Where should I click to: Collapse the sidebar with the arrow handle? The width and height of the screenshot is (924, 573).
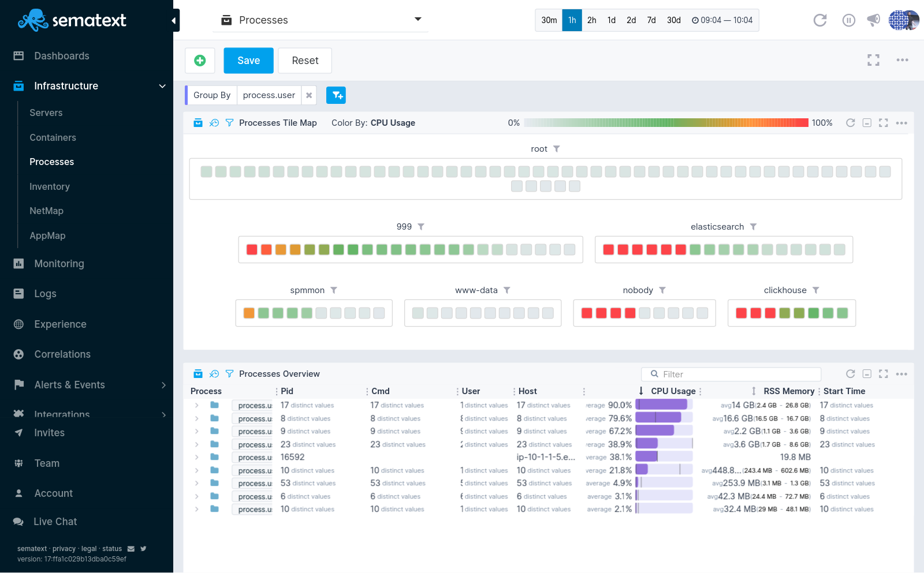coord(175,21)
